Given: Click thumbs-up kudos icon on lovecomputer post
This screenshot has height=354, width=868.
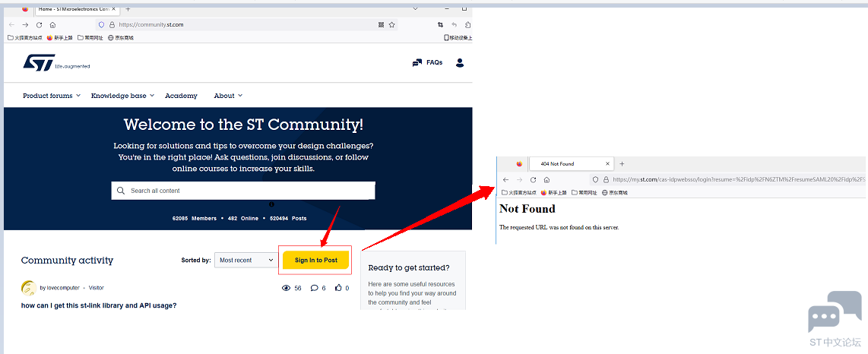Looking at the screenshot, I should [338, 288].
